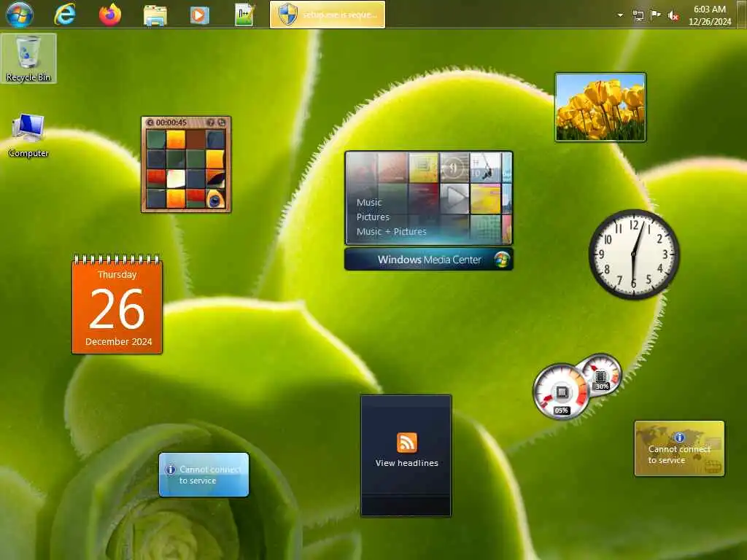This screenshot has width=747, height=560.
Task: Click December 2024 on the calendar gadget
Action: [119, 341]
